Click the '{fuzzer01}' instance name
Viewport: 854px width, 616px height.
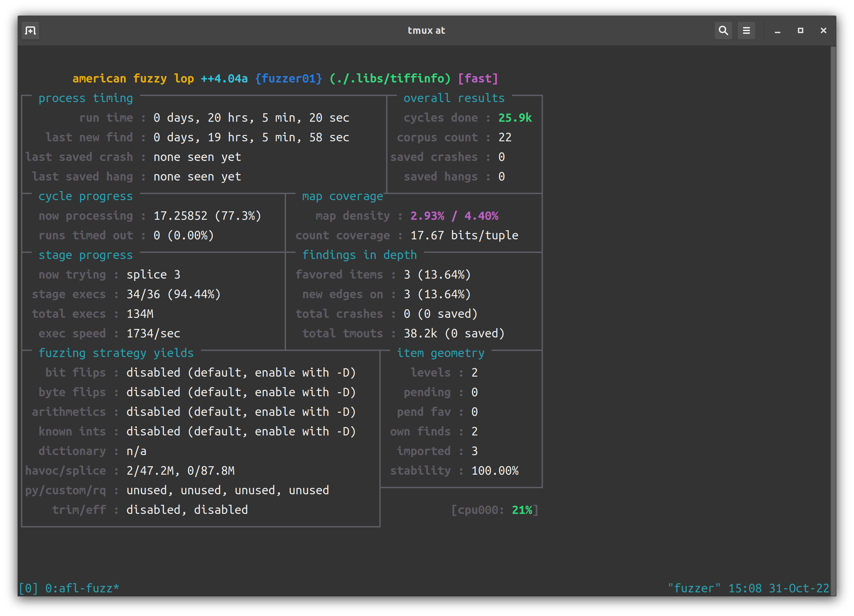[x=288, y=78]
